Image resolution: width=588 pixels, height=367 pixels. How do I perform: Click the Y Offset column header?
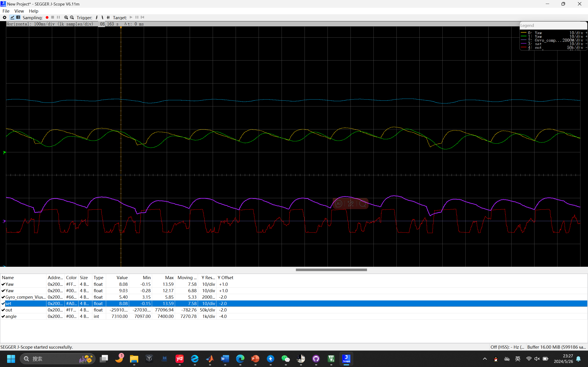click(225, 278)
